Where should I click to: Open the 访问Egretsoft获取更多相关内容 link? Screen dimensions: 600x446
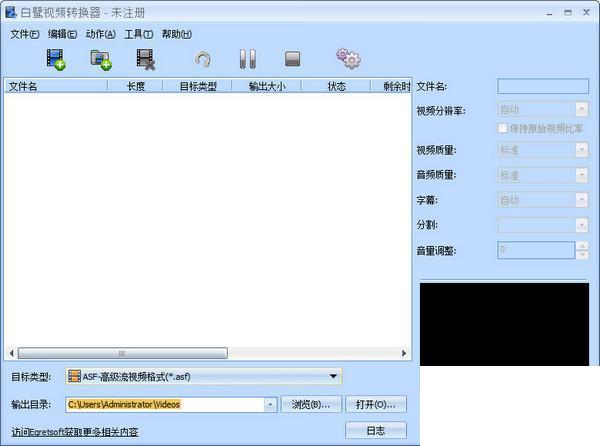point(75,432)
